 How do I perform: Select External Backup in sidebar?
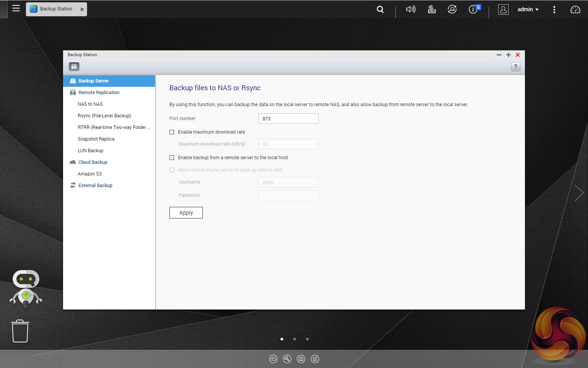pos(95,186)
